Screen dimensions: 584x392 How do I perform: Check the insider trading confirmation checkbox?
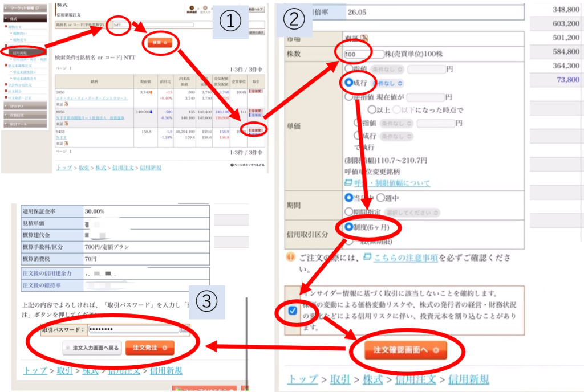(293, 311)
